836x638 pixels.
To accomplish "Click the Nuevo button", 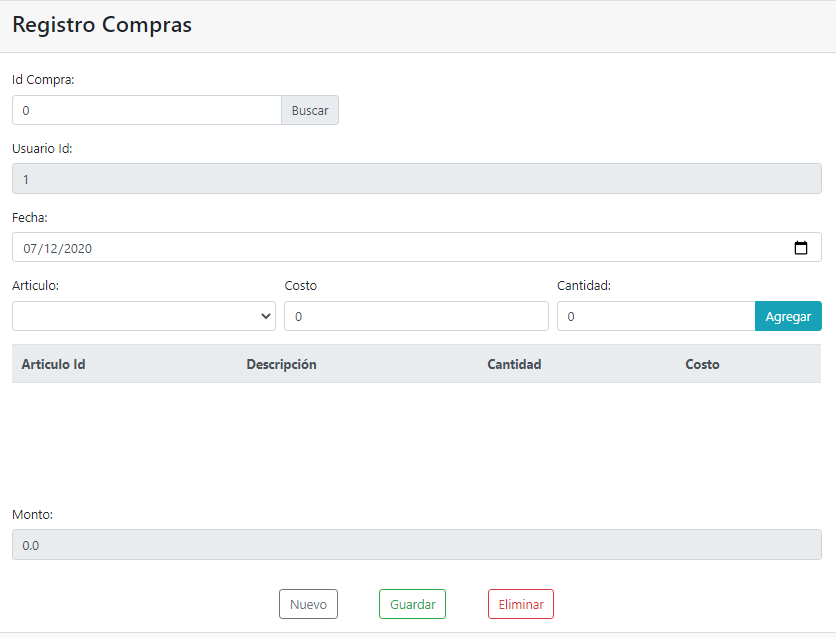I will tap(308, 603).
